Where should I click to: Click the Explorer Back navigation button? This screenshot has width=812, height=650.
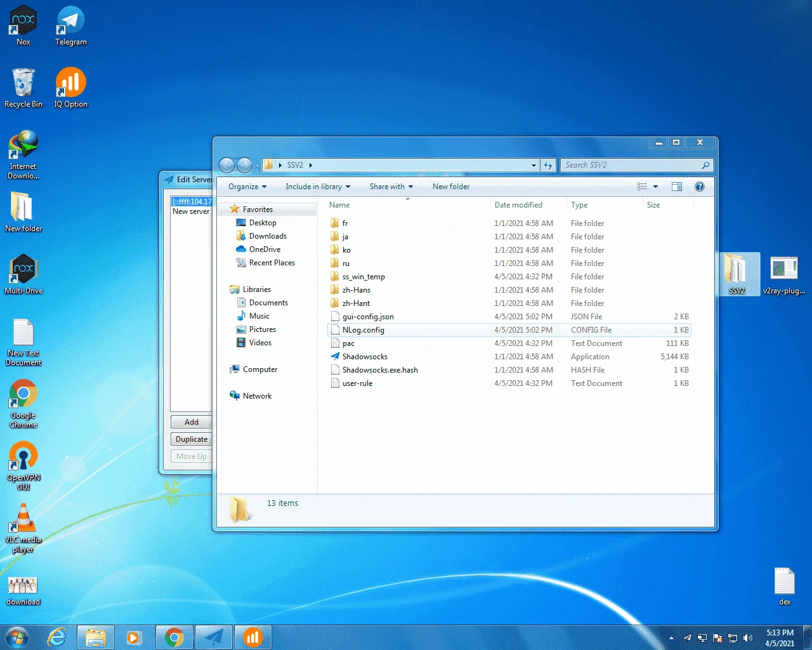(x=226, y=165)
